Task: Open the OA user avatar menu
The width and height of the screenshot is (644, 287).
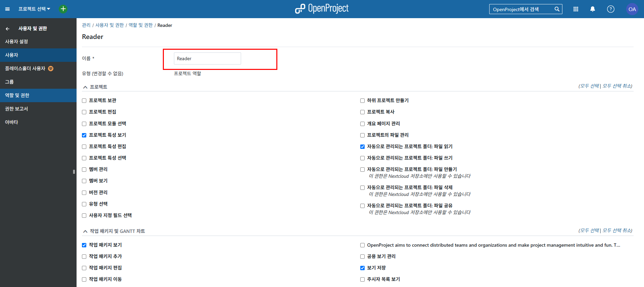Action: [632, 9]
